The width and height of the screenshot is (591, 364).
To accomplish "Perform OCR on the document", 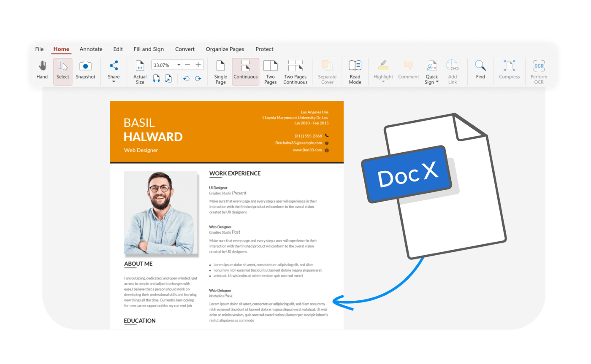I will point(539,72).
